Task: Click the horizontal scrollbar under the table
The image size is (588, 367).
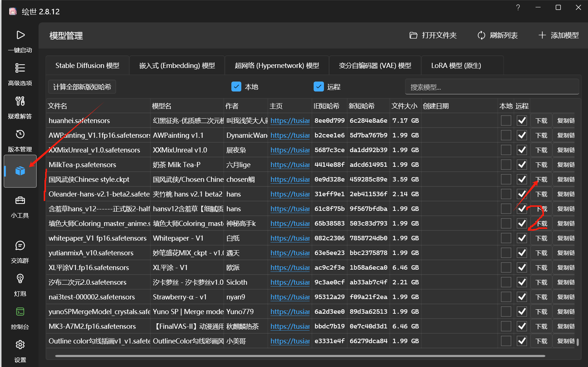Action: (300, 356)
